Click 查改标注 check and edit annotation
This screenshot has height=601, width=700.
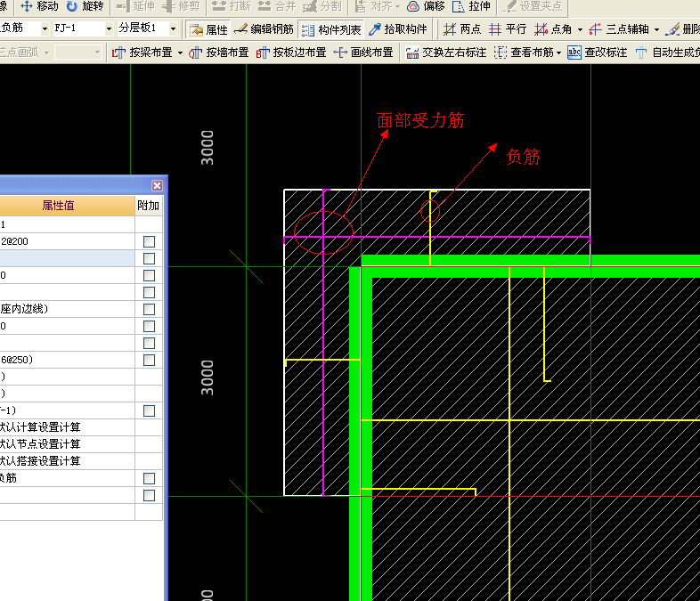click(598, 53)
